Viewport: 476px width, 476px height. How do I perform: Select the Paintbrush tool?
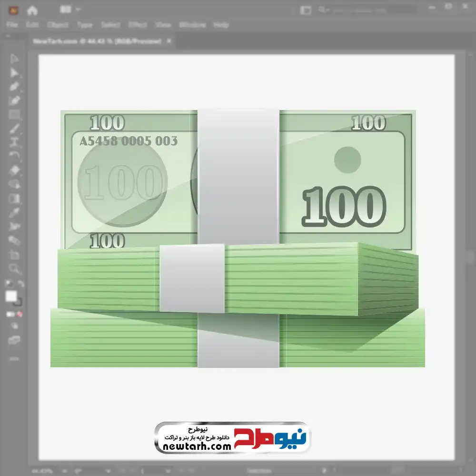click(14, 129)
